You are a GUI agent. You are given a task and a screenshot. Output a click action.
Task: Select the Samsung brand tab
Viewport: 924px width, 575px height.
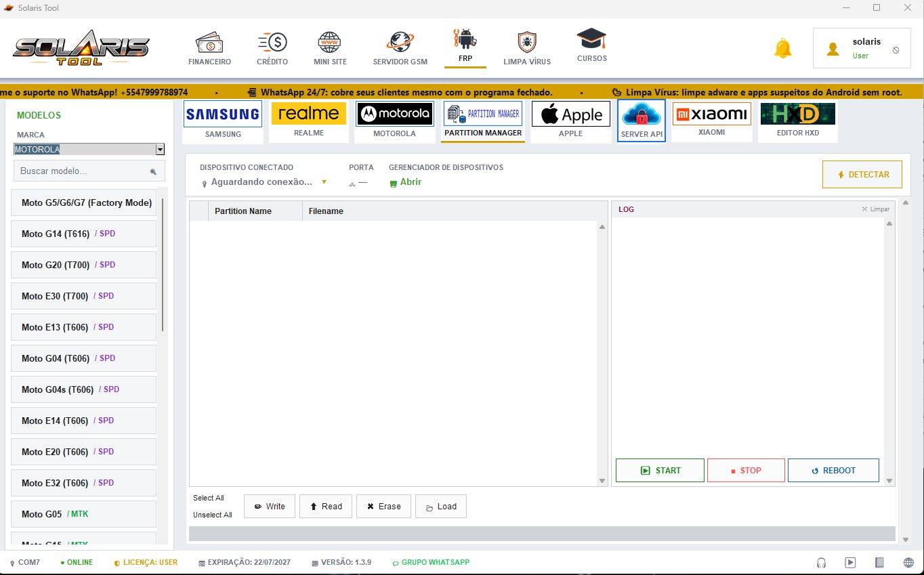coord(223,121)
